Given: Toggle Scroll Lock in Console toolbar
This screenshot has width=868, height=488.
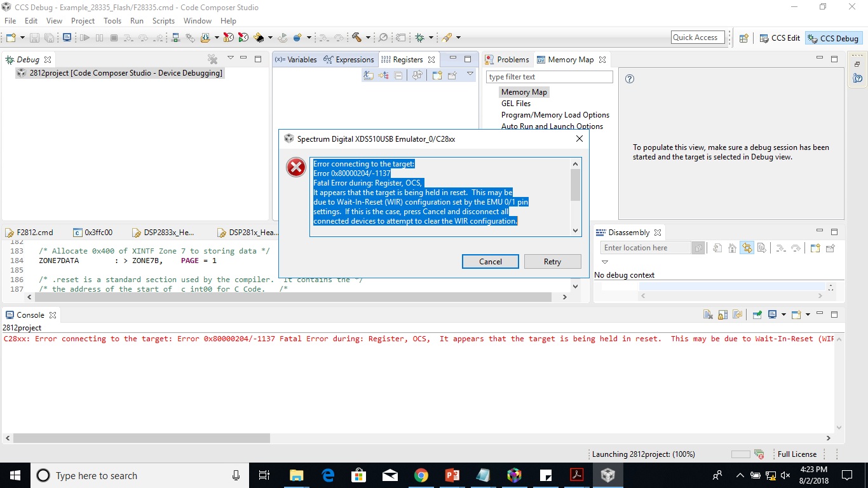Looking at the screenshot, I should (x=722, y=315).
